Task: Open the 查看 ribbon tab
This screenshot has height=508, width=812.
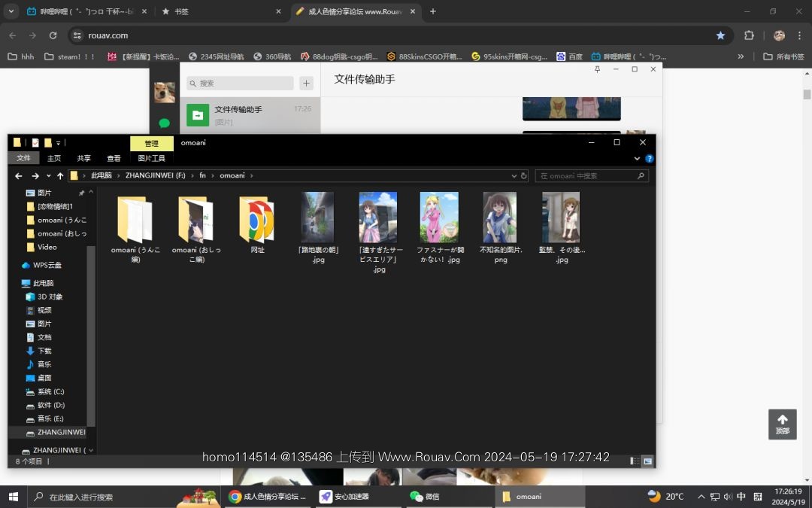Action: coord(114,159)
